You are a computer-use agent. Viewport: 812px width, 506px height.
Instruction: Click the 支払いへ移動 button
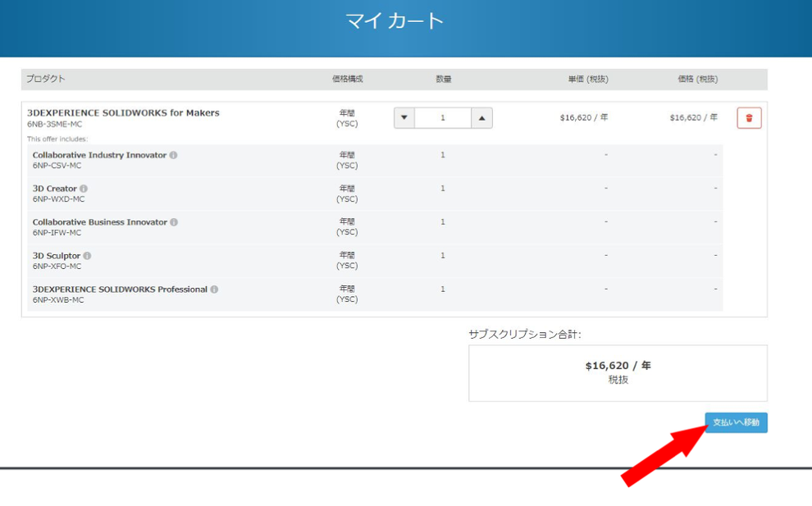[736, 422]
